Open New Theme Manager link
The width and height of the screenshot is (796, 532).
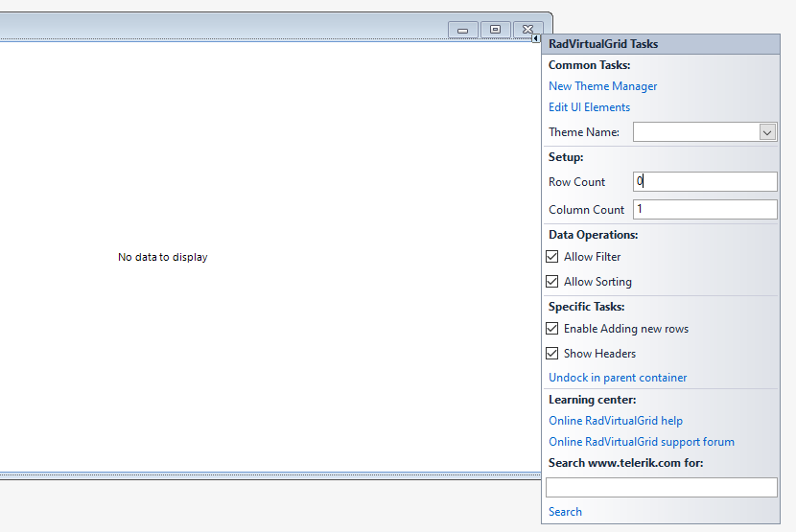(602, 86)
